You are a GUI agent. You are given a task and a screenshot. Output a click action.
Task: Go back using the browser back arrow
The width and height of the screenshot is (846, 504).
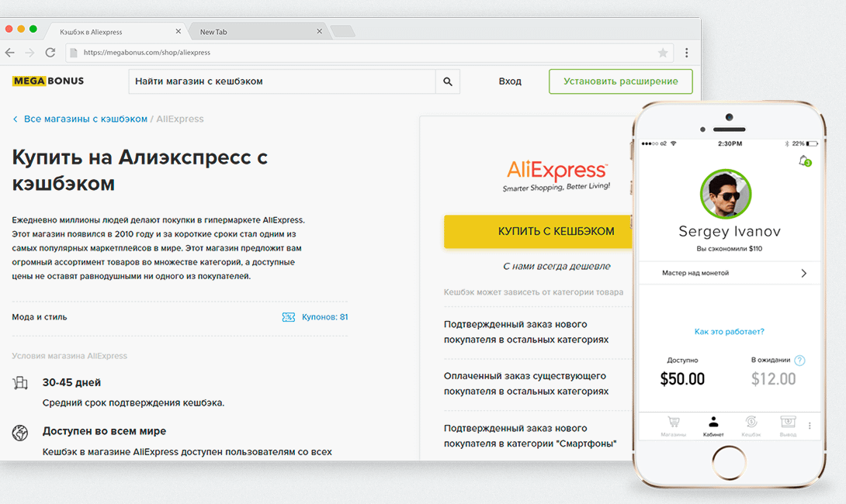pyautogui.click(x=10, y=52)
